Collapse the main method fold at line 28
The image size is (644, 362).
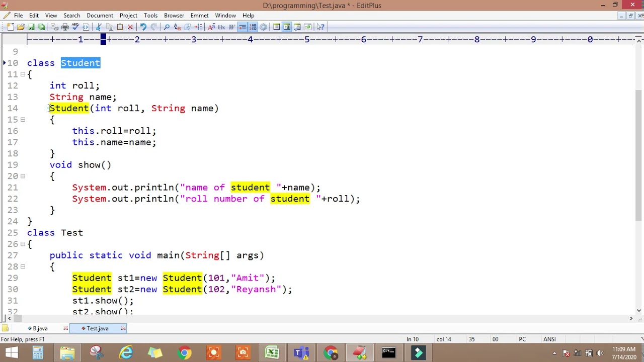click(23, 266)
